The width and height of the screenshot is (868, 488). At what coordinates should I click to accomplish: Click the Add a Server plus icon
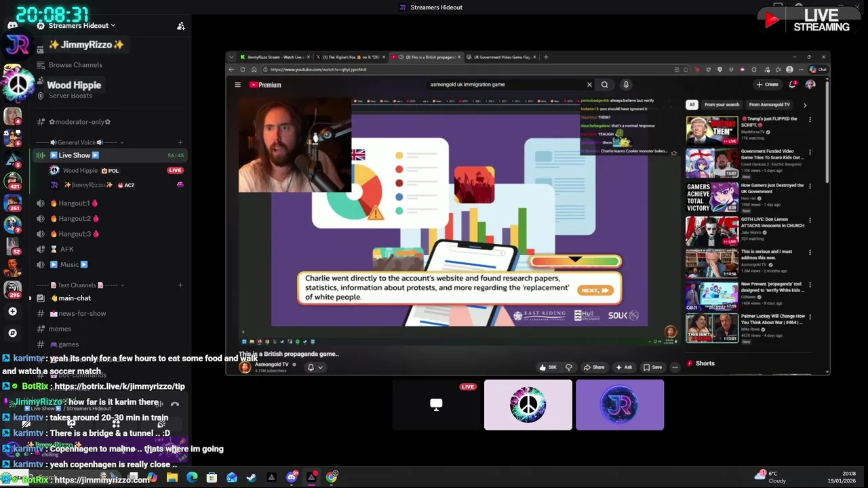[x=12, y=312]
